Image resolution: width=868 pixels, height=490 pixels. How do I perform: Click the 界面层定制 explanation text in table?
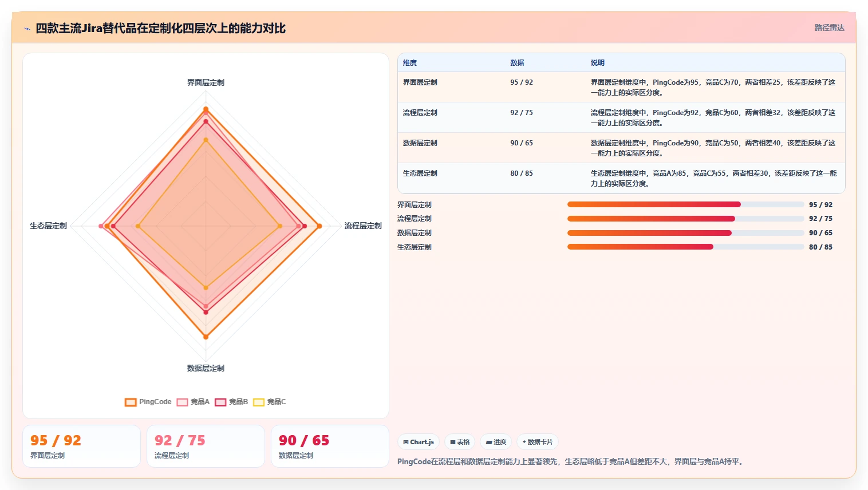pos(713,87)
